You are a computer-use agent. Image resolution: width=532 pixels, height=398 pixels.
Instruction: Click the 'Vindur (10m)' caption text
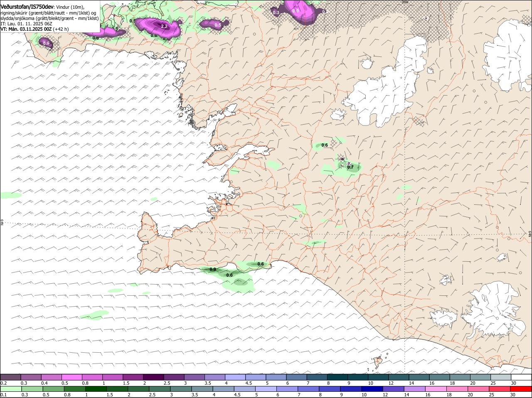pyautogui.click(x=70, y=7)
